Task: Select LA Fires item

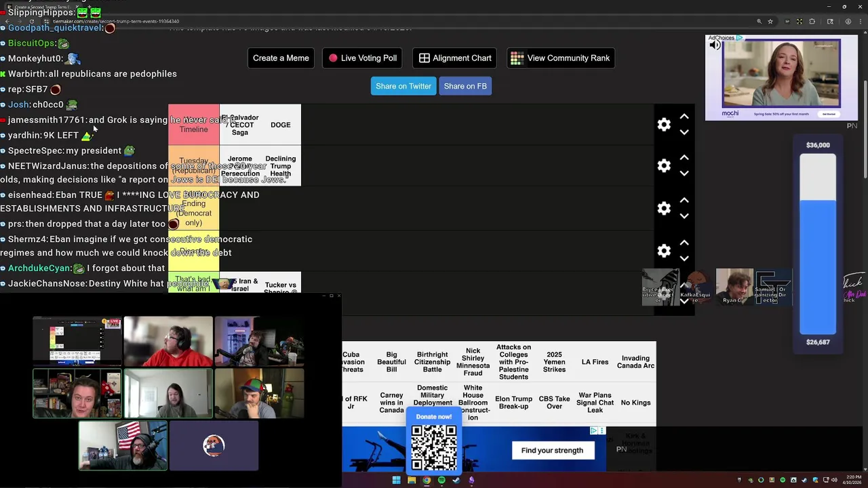Action: point(595,362)
